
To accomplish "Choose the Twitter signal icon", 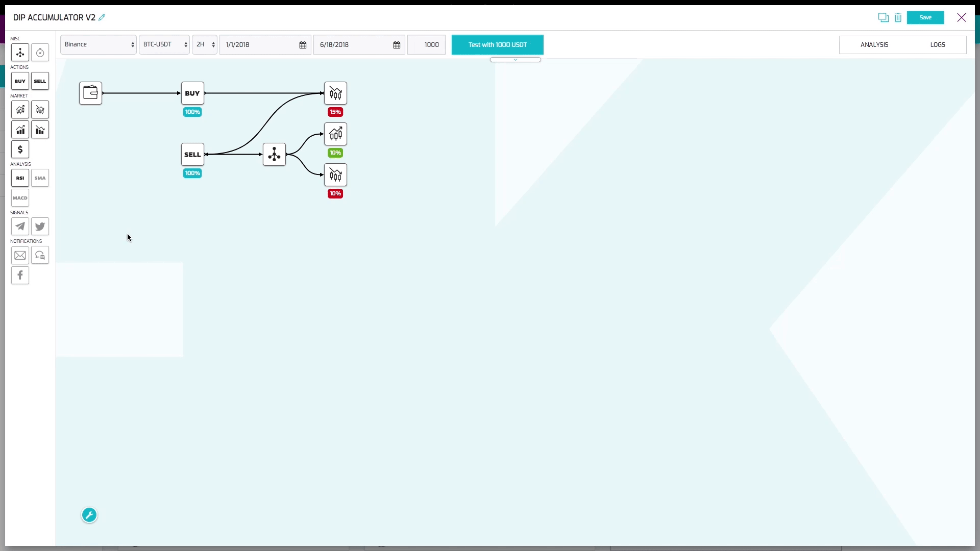I will pyautogui.click(x=40, y=227).
